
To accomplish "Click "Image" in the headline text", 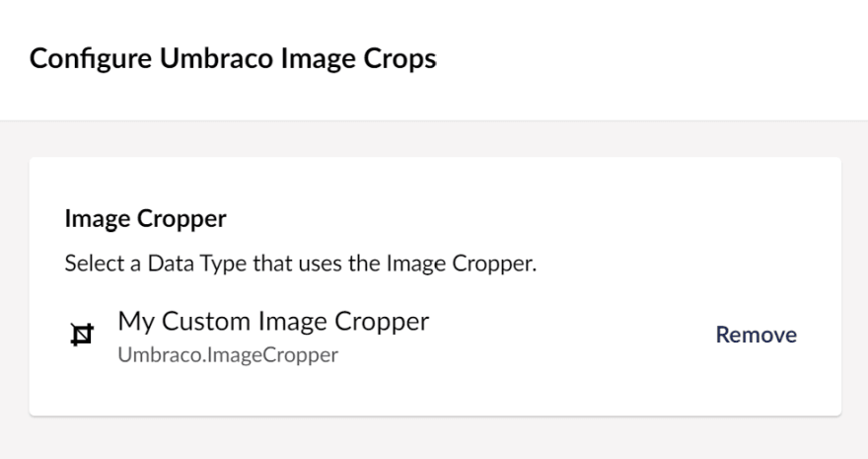I will point(318,60).
